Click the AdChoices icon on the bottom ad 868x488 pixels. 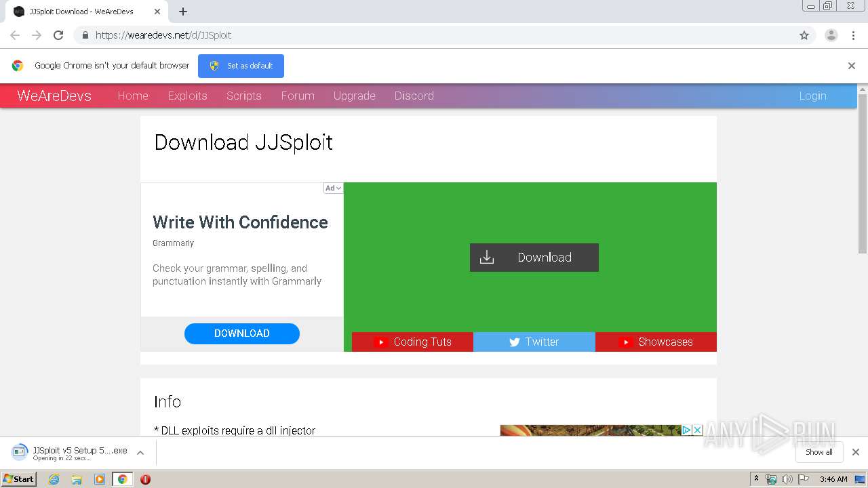(x=686, y=430)
